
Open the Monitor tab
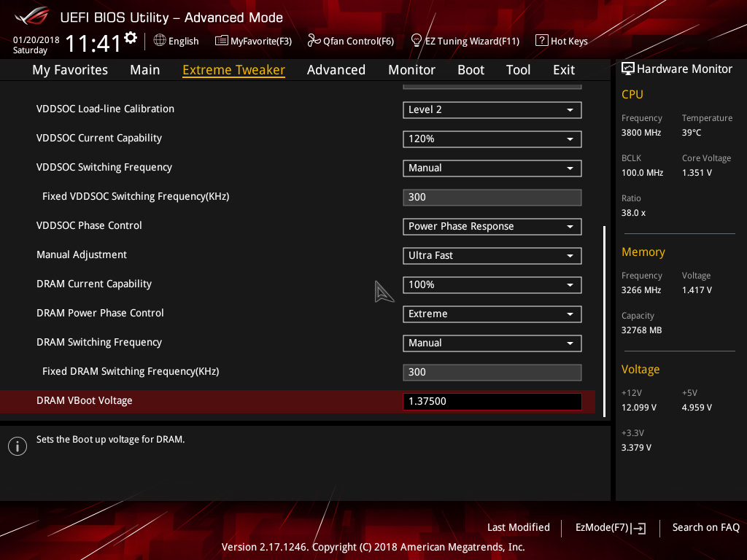(411, 70)
